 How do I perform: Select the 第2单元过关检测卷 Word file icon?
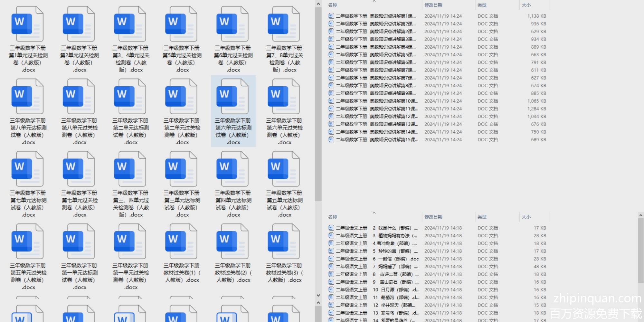(x=79, y=24)
